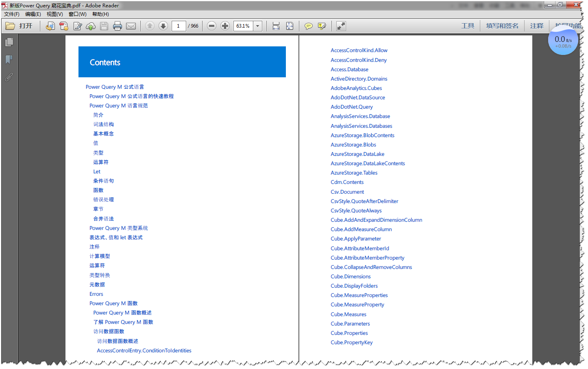
Task: Open the 计算模型 contents link
Action: (x=100, y=256)
